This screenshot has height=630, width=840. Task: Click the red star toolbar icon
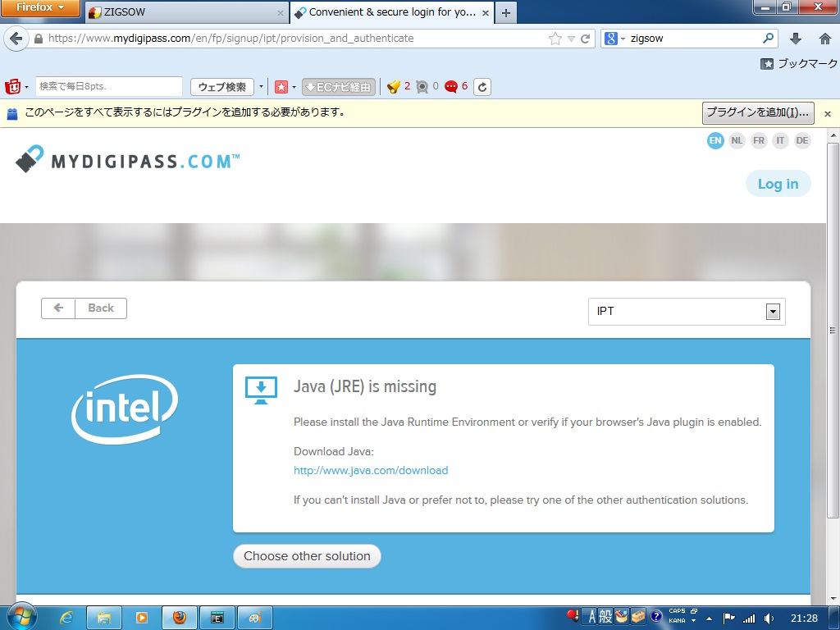[281, 87]
